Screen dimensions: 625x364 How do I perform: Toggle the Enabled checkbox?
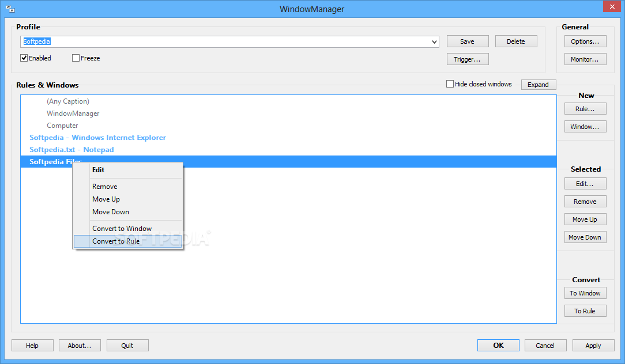(x=24, y=58)
